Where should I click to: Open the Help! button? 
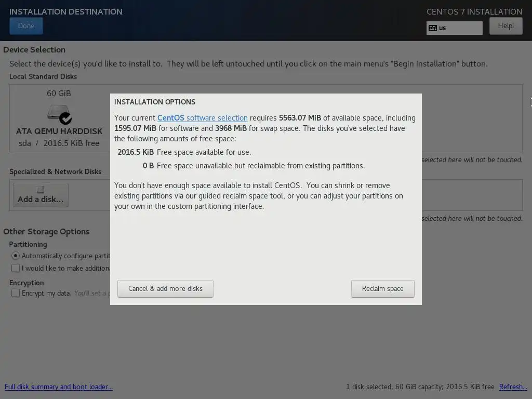pos(506,26)
